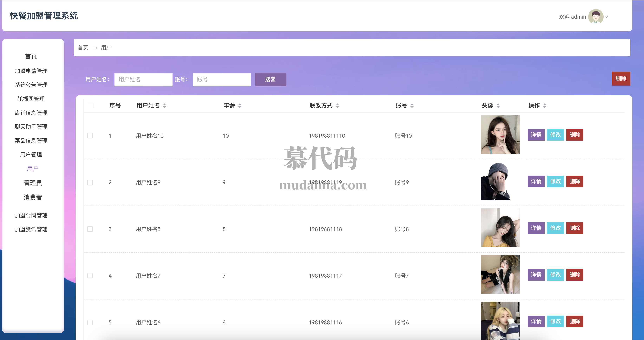Go to 店铺信息管理 menu

[x=31, y=113]
